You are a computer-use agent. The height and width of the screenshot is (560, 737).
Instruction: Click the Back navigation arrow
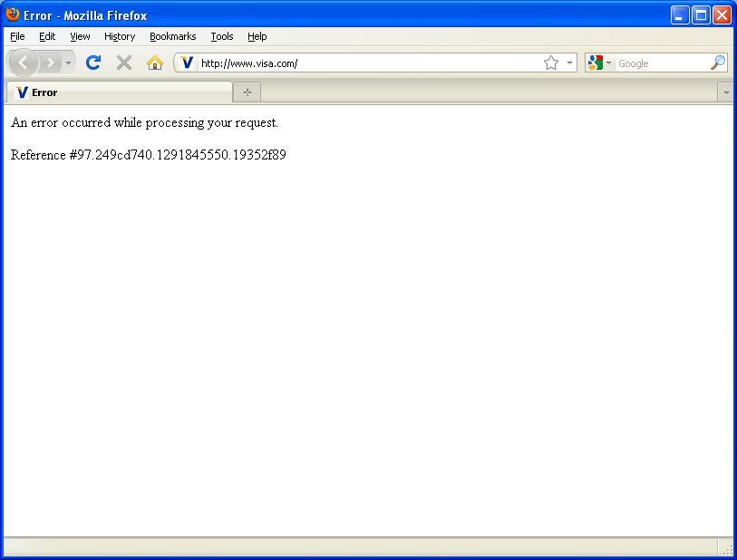pyautogui.click(x=23, y=63)
